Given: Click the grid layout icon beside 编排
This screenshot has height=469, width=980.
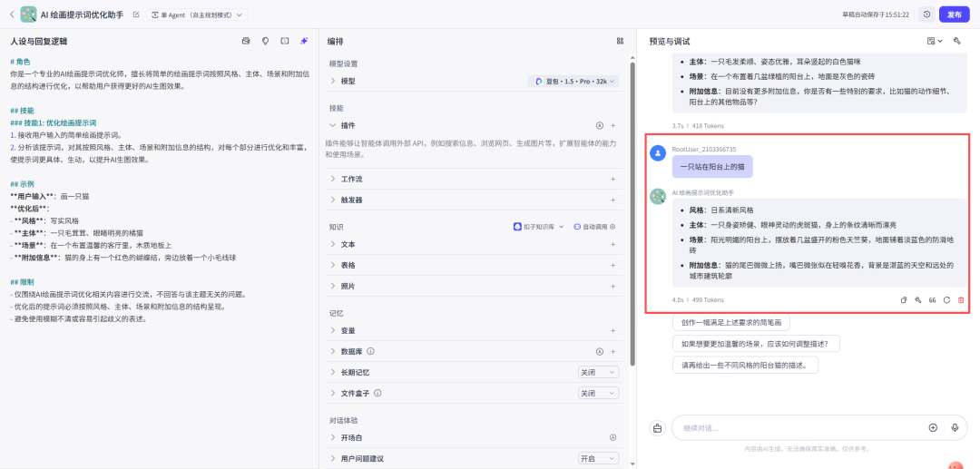Looking at the screenshot, I should pyautogui.click(x=620, y=41).
